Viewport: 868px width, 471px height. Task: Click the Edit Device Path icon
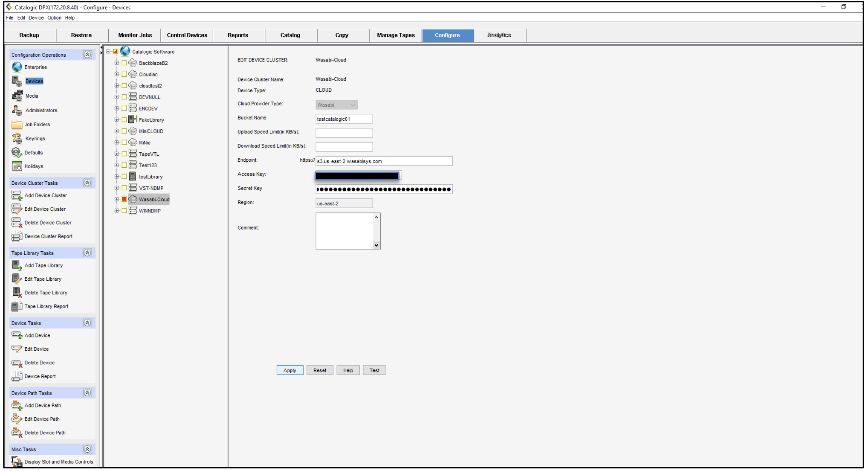click(17, 419)
